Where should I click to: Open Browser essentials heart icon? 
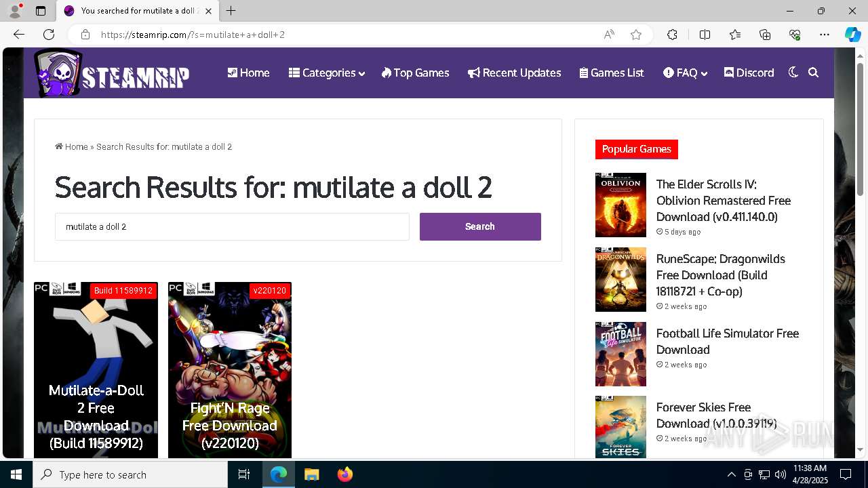coord(795,35)
